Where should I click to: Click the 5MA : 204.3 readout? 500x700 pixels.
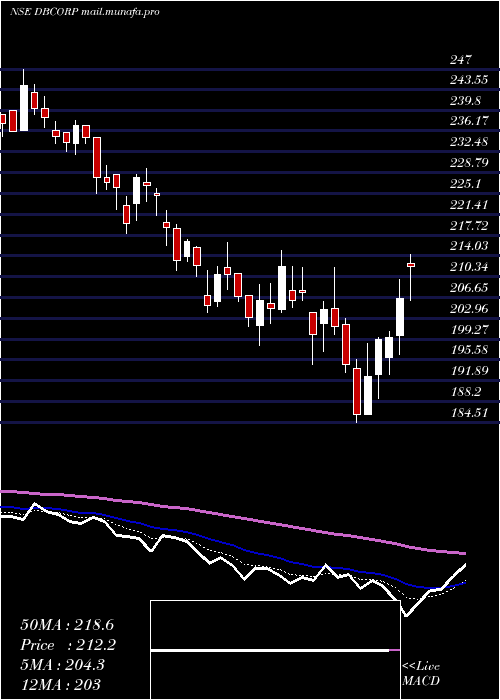tap(62, 665)
